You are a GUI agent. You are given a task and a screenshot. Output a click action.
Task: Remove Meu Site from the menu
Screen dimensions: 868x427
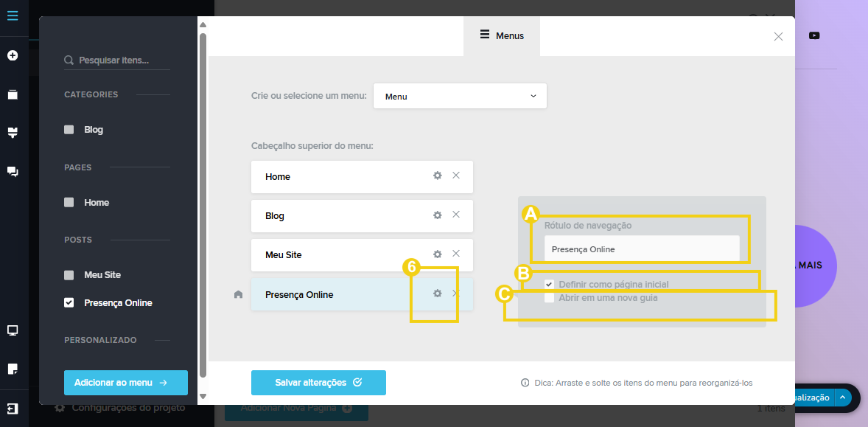[x=456, y=254]
